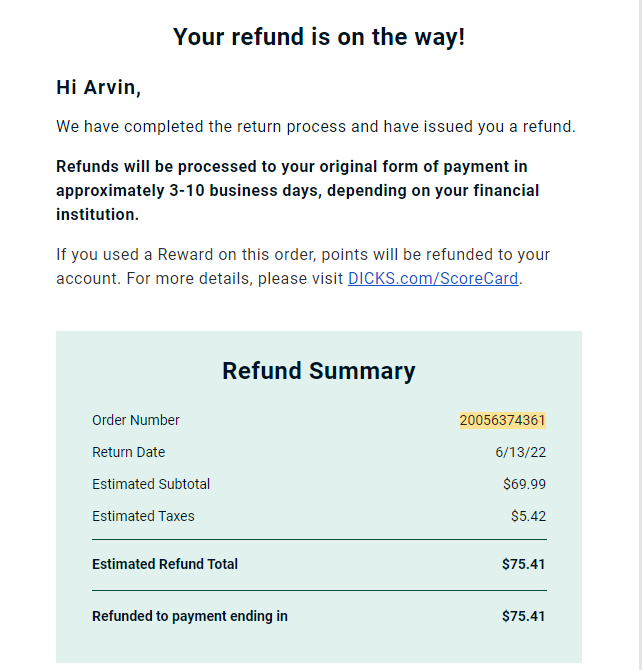Click the 'Your refund is on the way!' heading
The image size is (642, 670).
coord(319,37)
